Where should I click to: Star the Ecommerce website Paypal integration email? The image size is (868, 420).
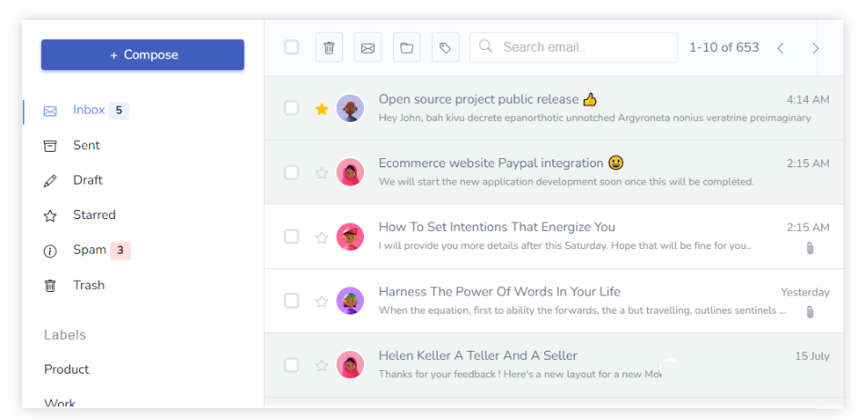tap(321, 173)
